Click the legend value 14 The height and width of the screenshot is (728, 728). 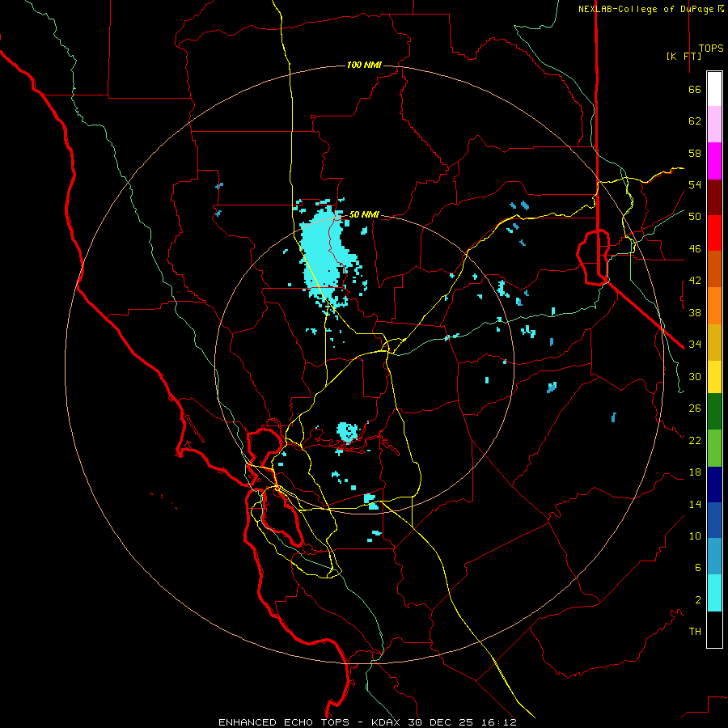(695, 504)
